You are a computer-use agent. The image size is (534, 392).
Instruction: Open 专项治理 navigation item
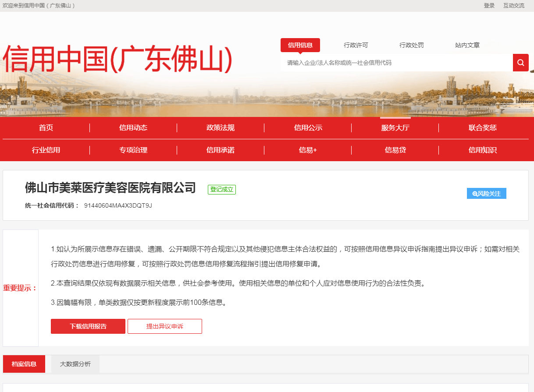(133, 150)
